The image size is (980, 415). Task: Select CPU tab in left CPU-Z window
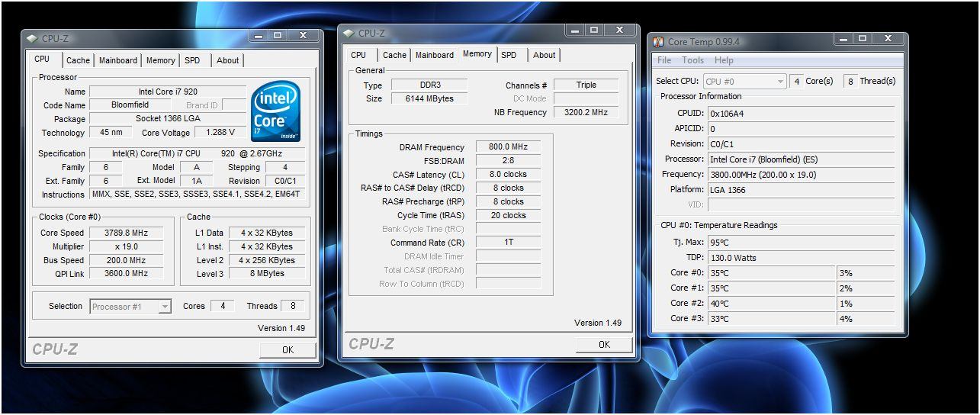coord(42,59)
